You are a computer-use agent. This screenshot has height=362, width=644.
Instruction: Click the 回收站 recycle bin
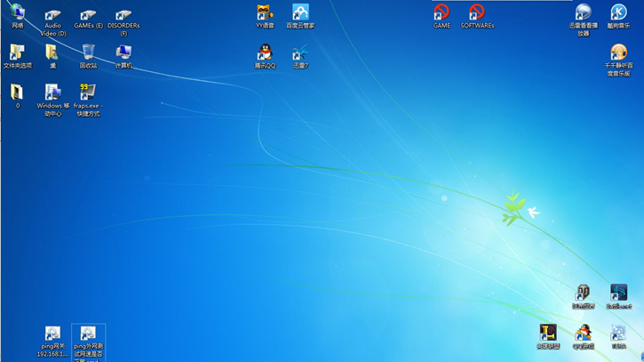(x=88, y=53)
